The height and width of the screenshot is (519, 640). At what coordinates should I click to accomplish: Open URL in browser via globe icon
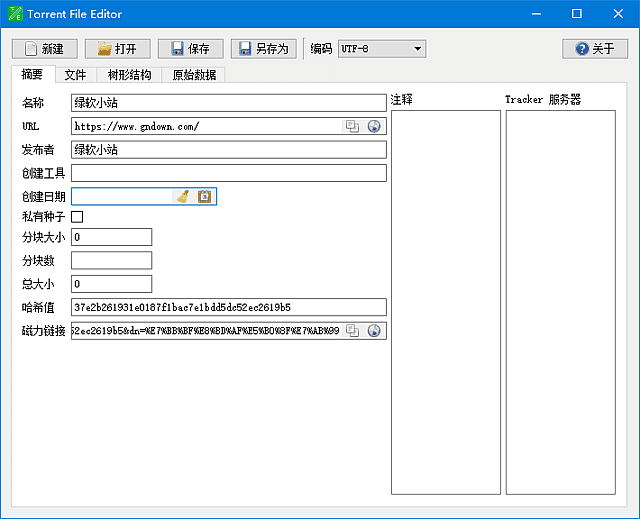374,126
